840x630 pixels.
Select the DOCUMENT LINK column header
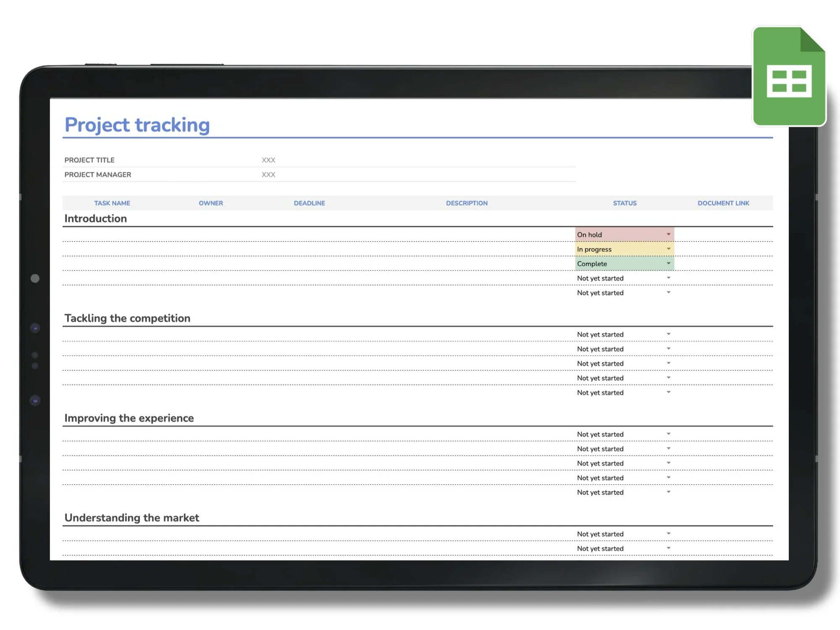pyautogui.click(x=723, y=203)
